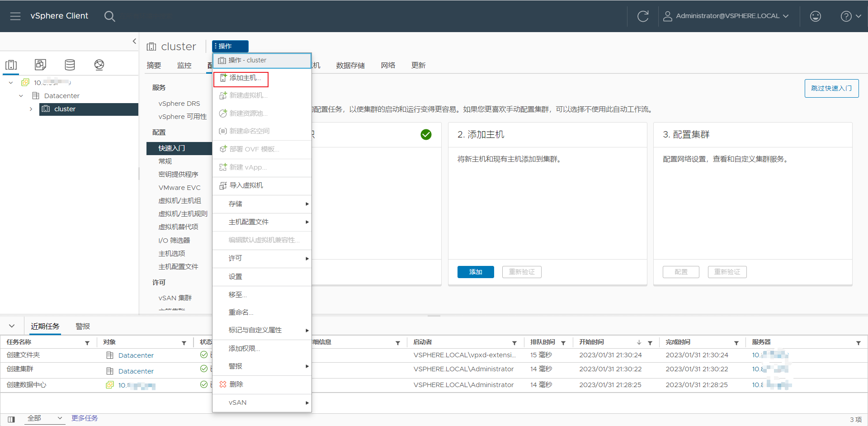Click the filter funnel on 启动者 column
The image size is (868, 426).
[515, 342]
